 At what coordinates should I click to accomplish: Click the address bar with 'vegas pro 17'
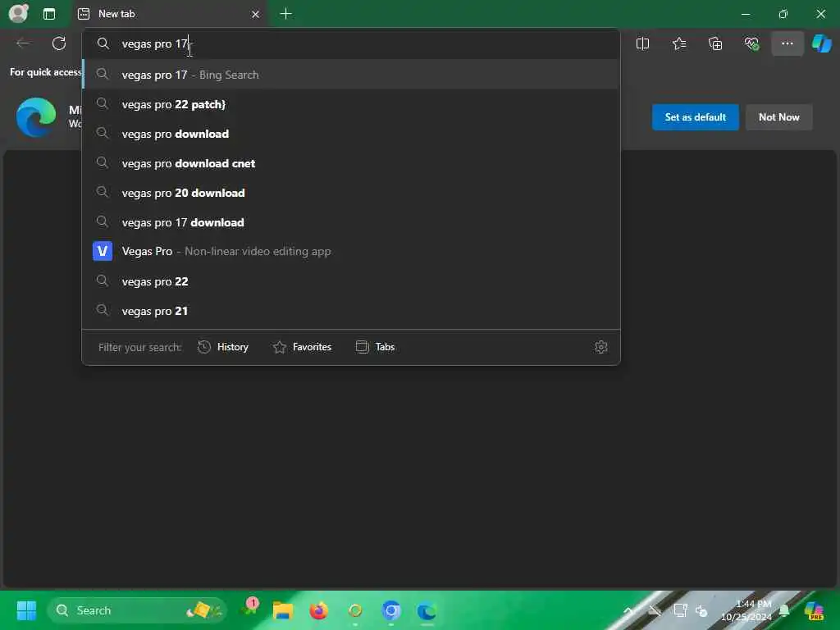click(351, 44)
